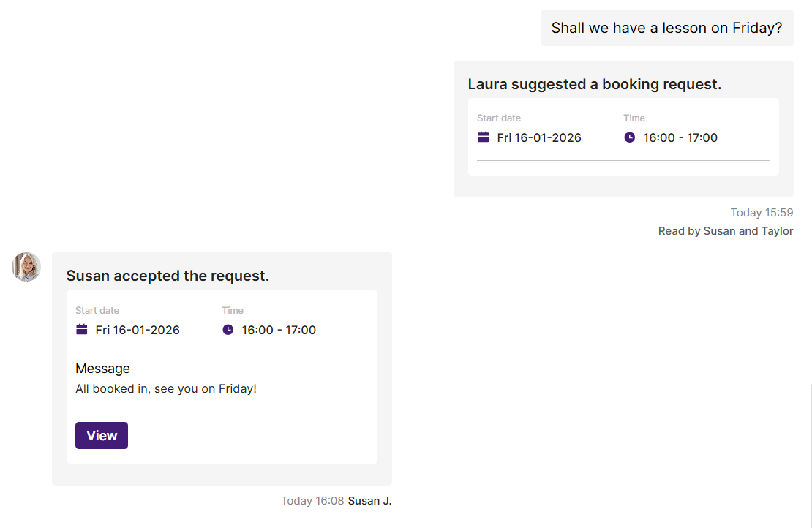Click calendar icon in Laura's booking request
Viewport: 812px width, 528px height.
[483, 137]
